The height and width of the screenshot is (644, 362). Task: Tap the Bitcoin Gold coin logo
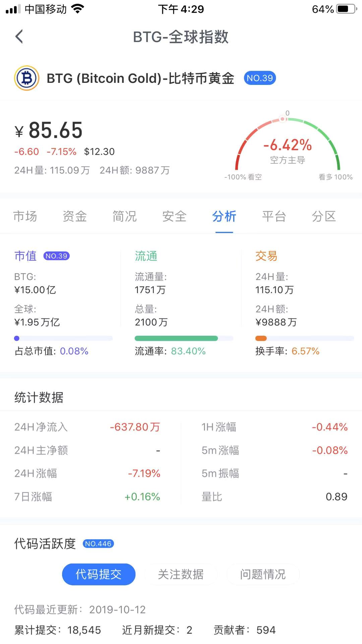point(26,78)
